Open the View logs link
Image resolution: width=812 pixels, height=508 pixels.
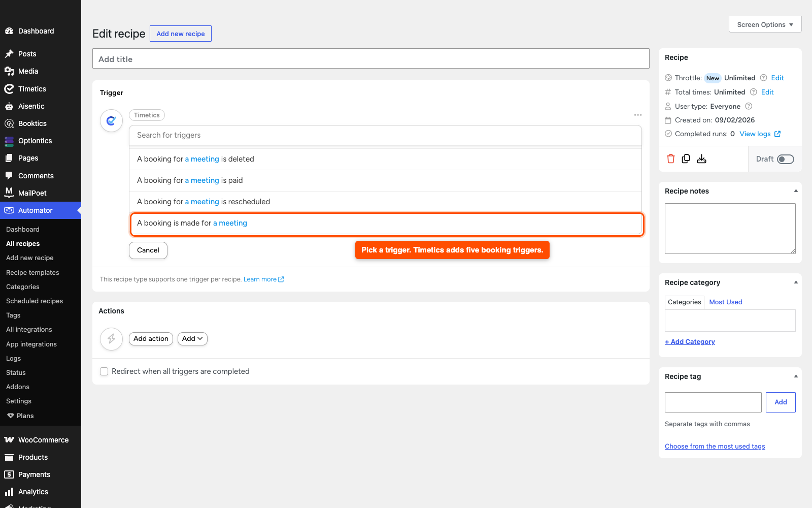tap(760, 134)
